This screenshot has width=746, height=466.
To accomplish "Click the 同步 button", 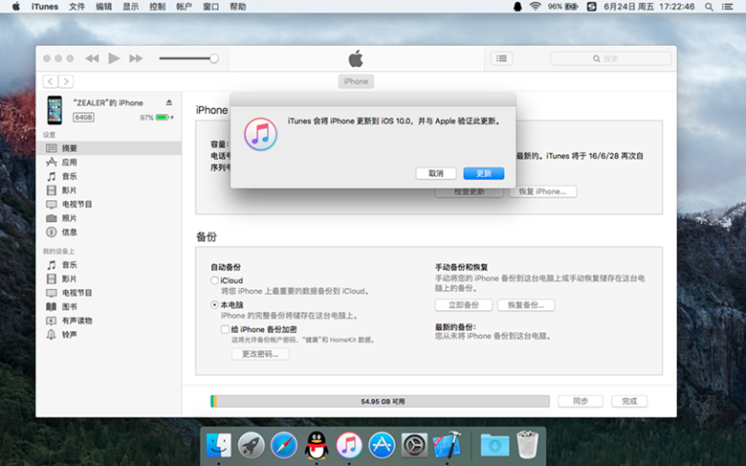I will tap(580, 401).
